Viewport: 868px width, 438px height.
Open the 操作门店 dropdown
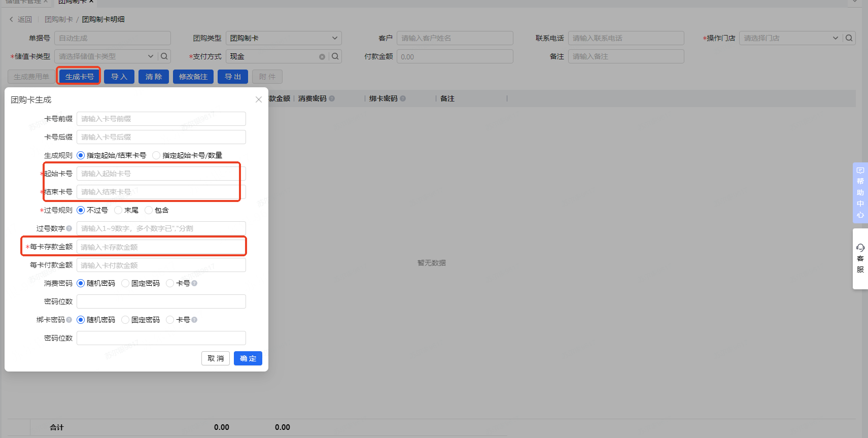click(790, 38)
